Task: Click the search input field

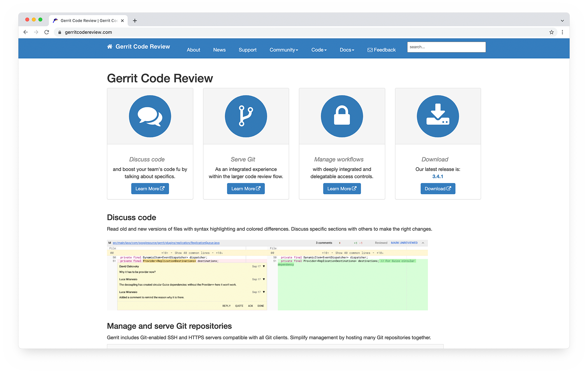Action: click(x=446, y=47)
